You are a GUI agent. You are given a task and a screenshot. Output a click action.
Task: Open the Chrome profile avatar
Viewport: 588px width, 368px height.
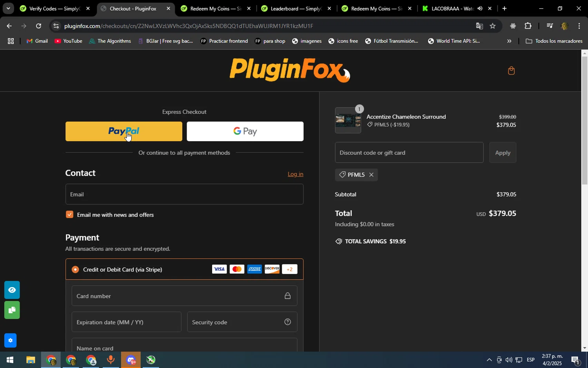564,26
